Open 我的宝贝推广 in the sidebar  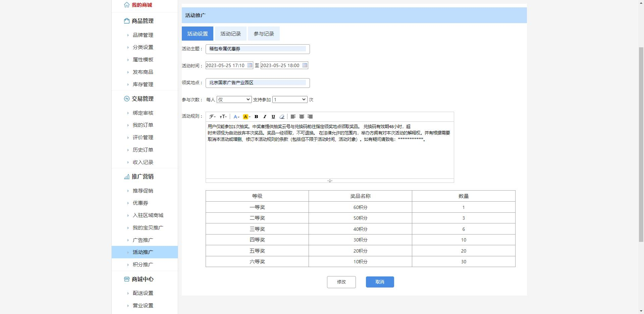pyautogui.click(x=148, y=228)
